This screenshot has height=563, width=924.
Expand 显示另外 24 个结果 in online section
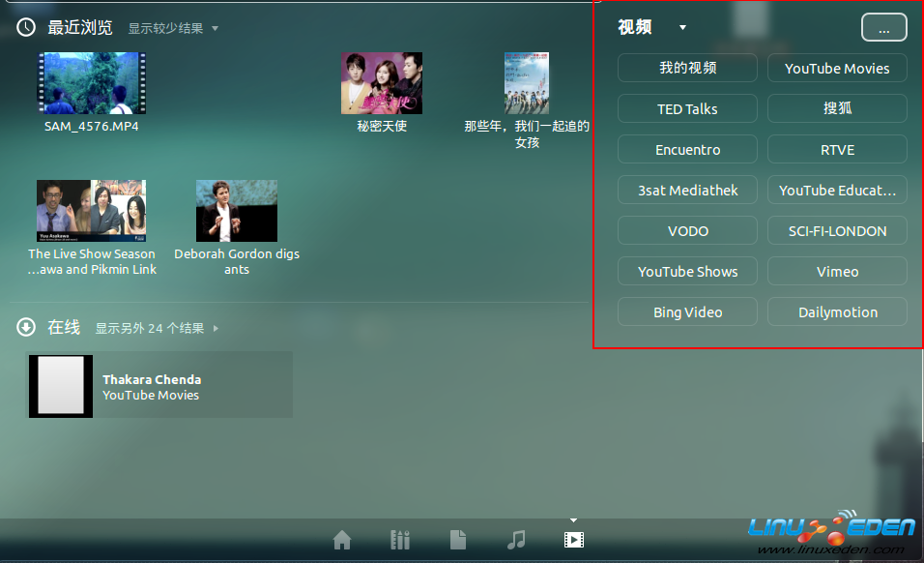tap(156, 329)
